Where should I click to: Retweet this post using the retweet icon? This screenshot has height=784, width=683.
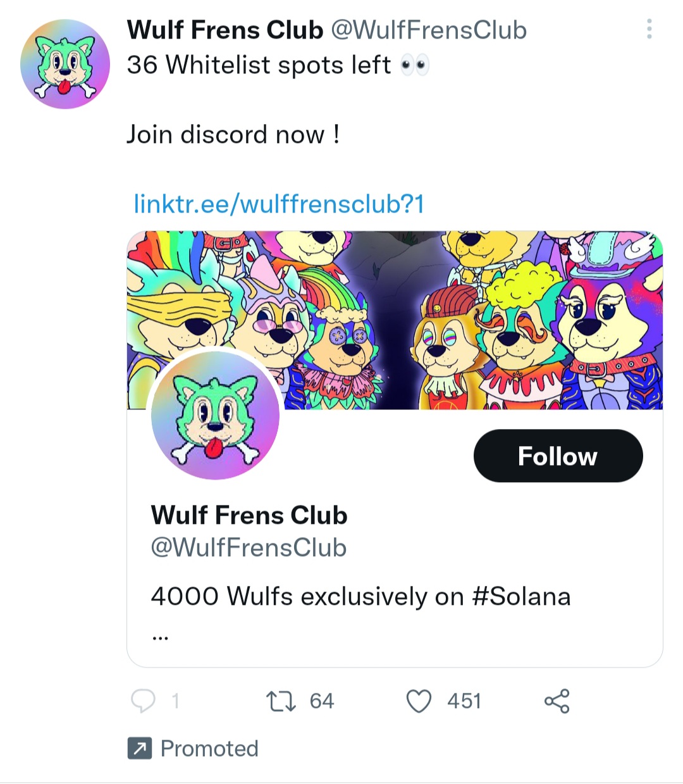click(x=281, y=701)
